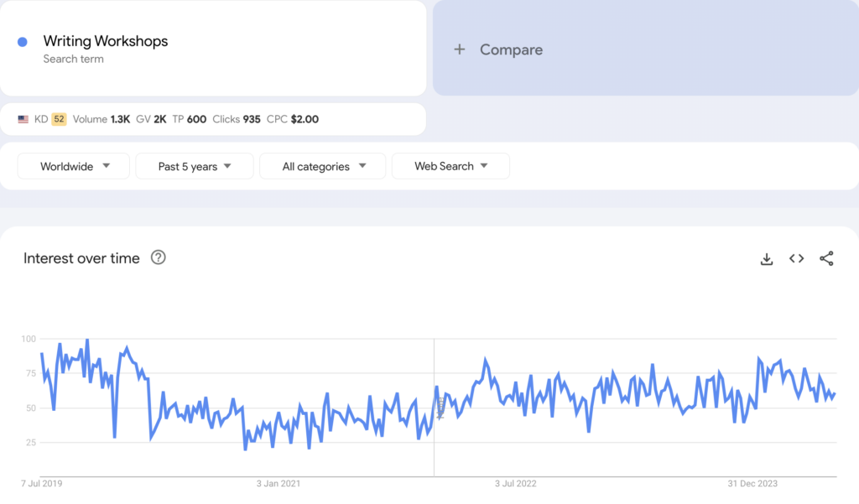This screenshot has height=504, width=859.
Task: Open help icon beside Interest over time
Action: pos(158,258)
